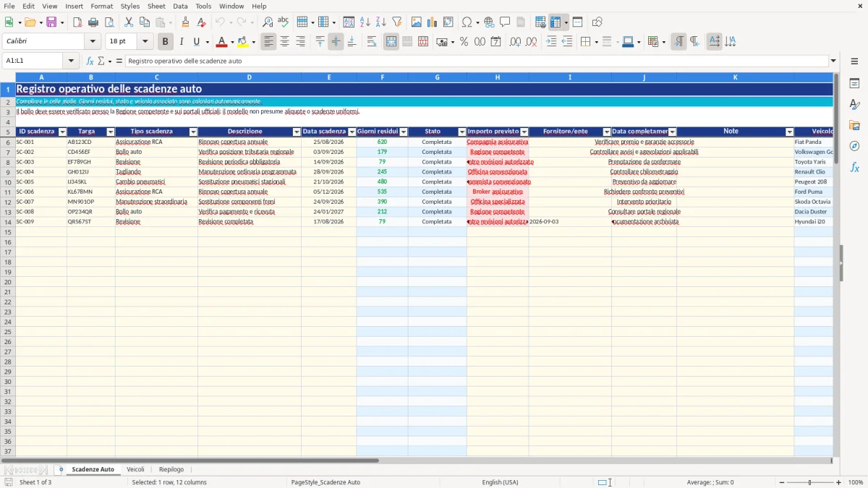
Task: Switch to the Veicoli sheet tab
Action: tap(135, 469)
